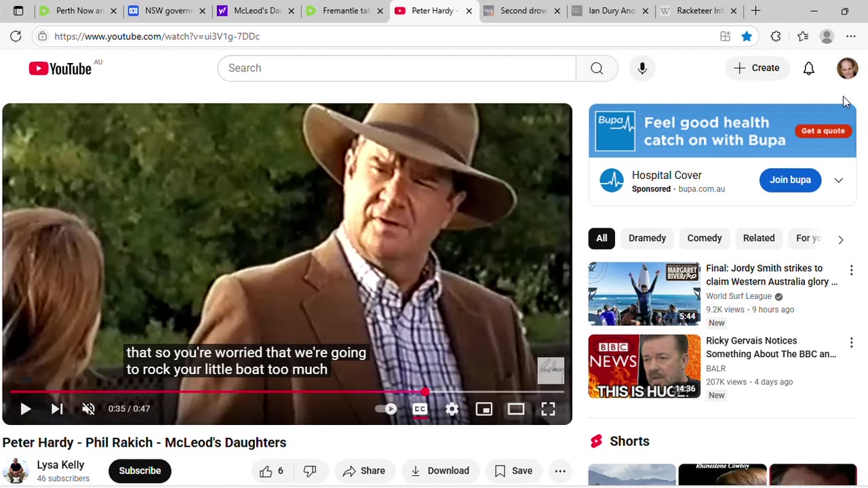Open a new browser tab

[x=755, y=11]
